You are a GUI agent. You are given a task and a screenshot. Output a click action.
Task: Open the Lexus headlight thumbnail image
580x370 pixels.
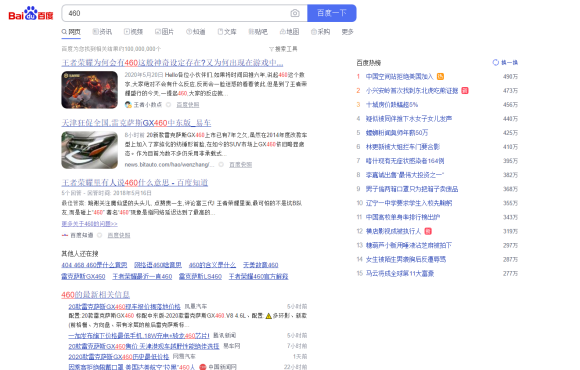(90, 150)
